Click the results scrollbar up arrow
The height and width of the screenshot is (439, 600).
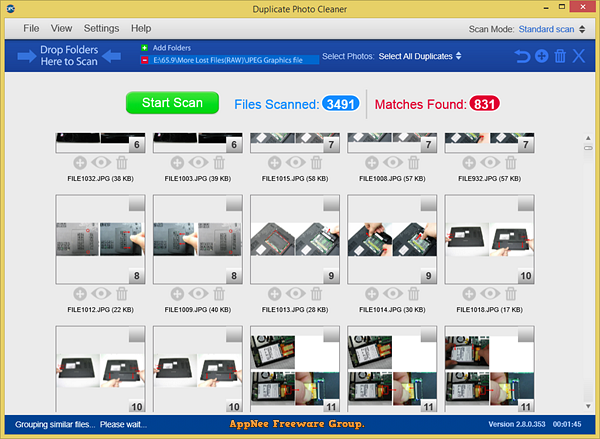588,138
